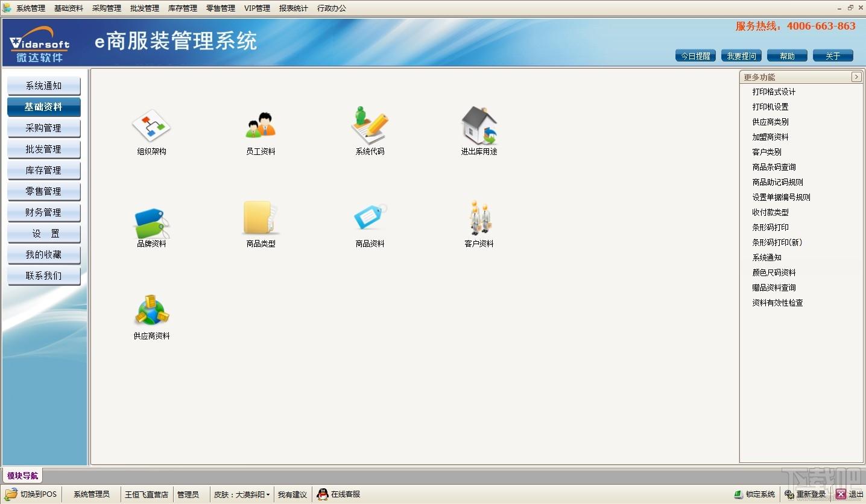
Task: Click 我有建议 in status bar
Action: [x=292, y=494]
